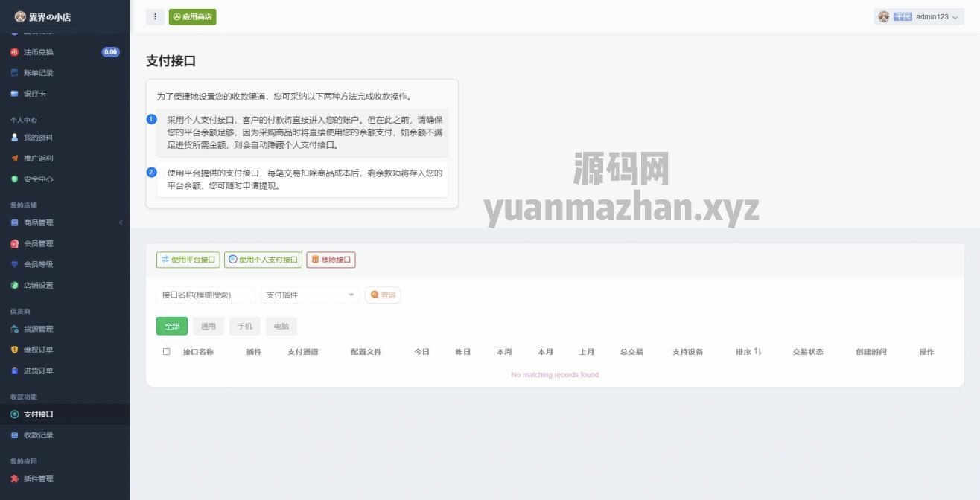Click the 使用平台接口 button
This screenshot has height=500, width=980.
click(x=188, y=260)
